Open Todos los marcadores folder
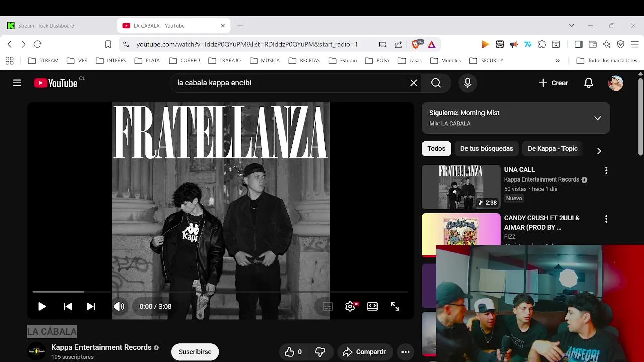 pos(607,60)
